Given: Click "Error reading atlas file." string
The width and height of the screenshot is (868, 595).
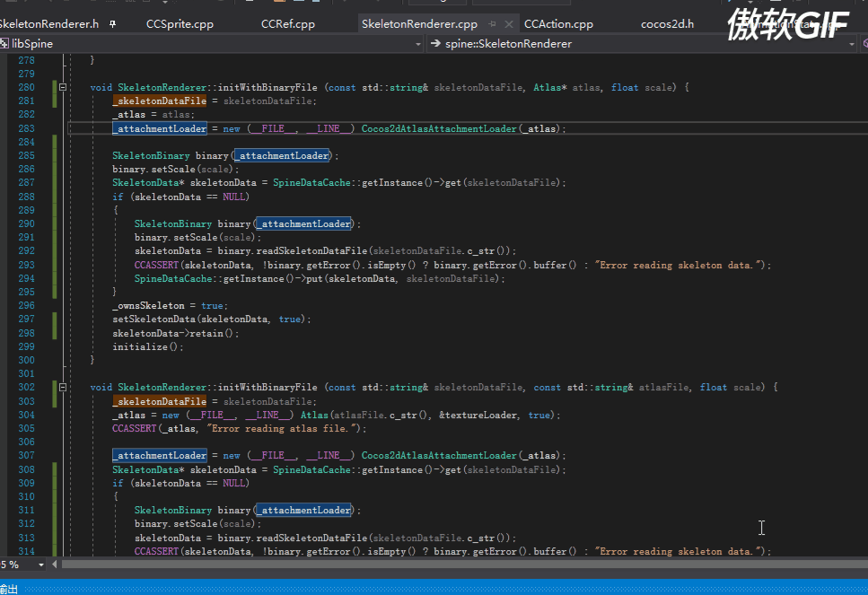Looking at the screenshot, I should pos(283,428).
